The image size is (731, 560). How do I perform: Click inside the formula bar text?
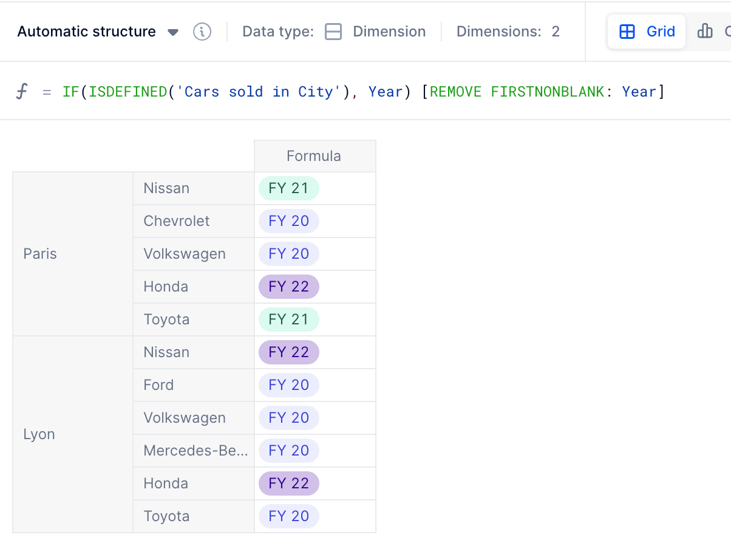click(364, 92)
